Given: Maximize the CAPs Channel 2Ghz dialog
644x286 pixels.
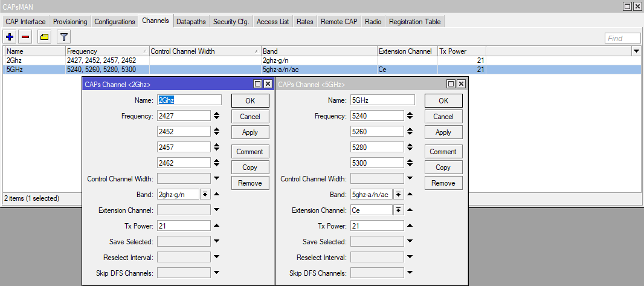Looking at the screenshot, I should pos(258,84).
